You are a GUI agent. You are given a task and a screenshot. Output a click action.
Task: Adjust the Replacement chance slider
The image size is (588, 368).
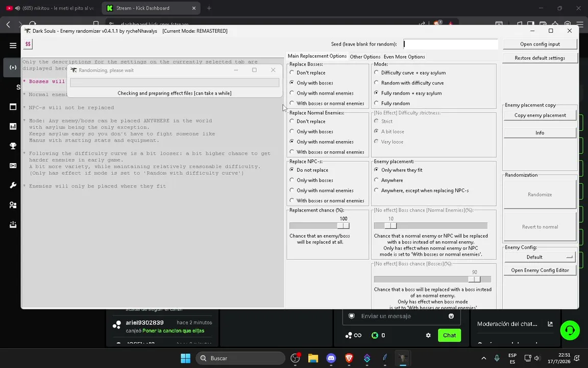[x=343, y=226]
